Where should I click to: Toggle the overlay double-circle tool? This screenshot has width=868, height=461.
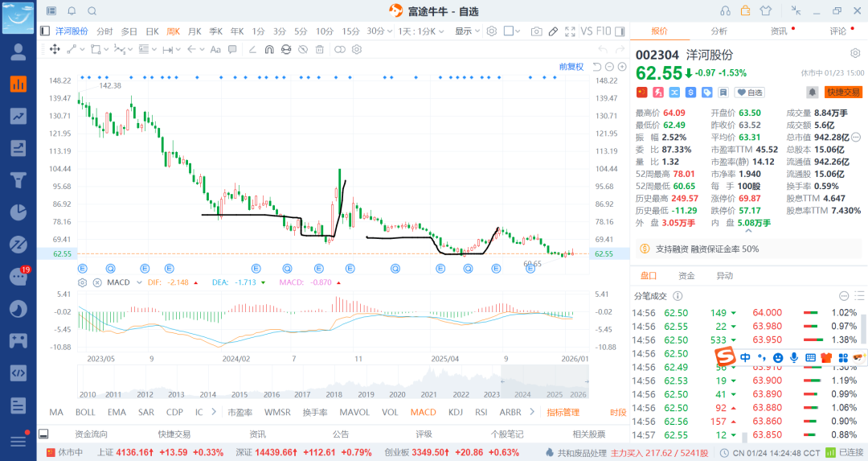click(x=340, y=49)
